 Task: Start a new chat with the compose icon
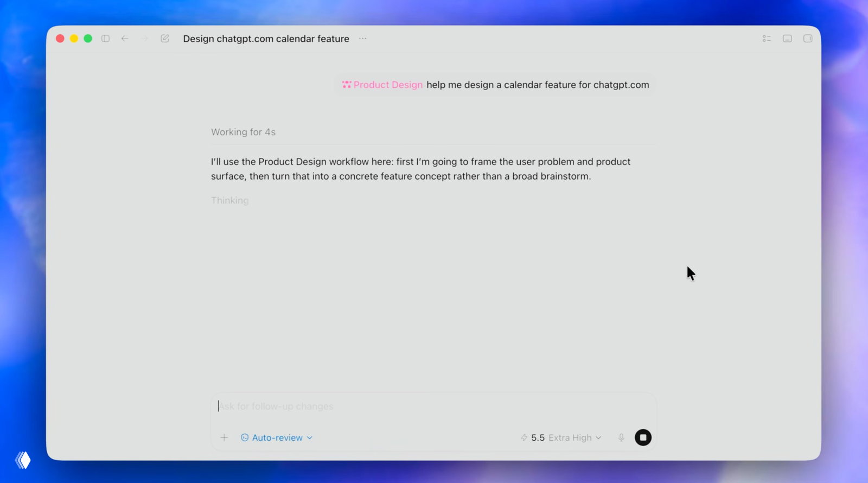(165, 39)
